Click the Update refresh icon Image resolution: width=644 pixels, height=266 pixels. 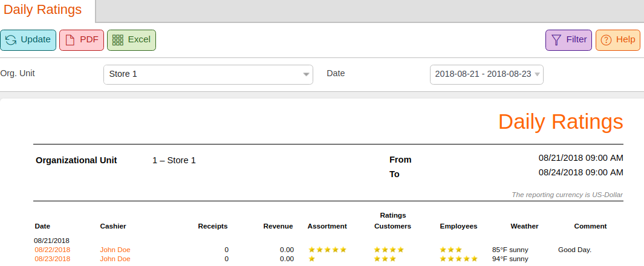11,40
